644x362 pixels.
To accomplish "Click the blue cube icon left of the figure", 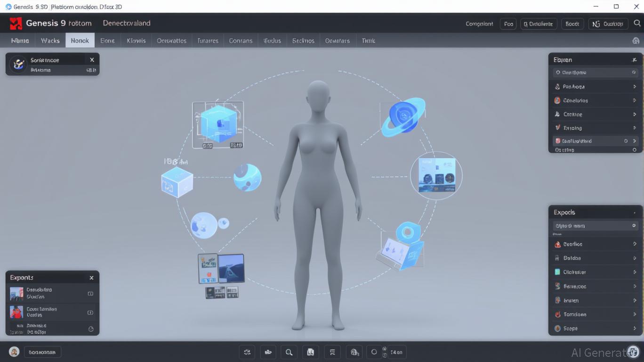I will click(x=177, y=181).
